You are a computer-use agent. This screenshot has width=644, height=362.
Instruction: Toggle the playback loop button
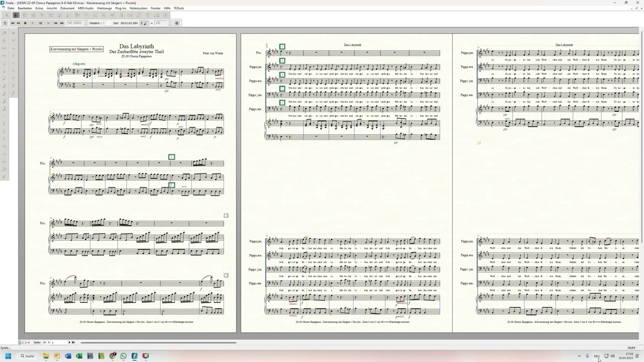pos(5,23)
